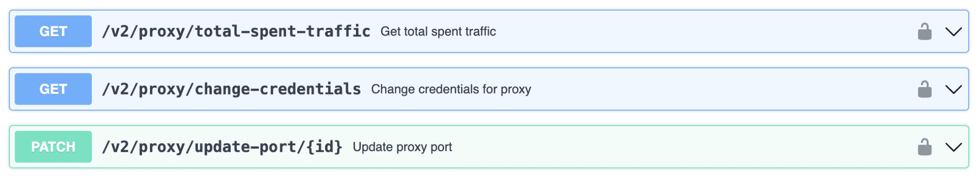The image size is (980, 179).
Task: Click the 'total-spent-traffic' segment of first path
Action: 283,31
